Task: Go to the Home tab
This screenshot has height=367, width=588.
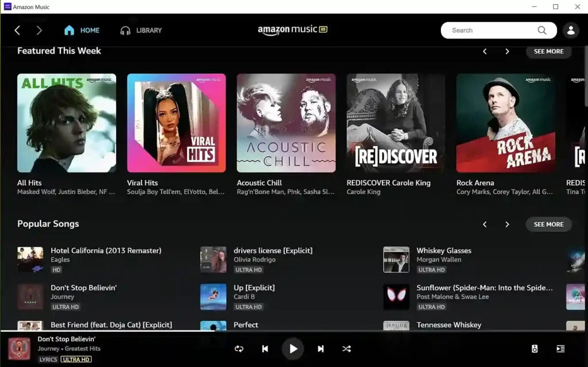Action: 82,30
